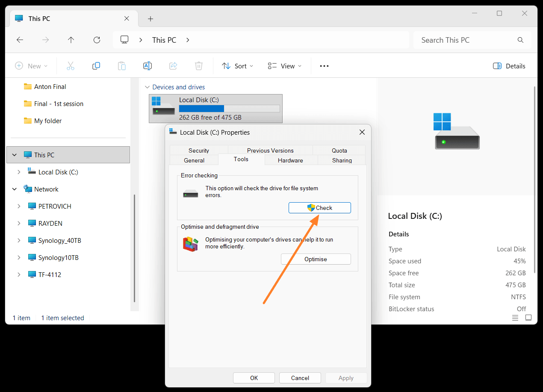The width and height of the screenshot is (543, 392).
Task: Click the Share icon in toolbar
Action: click(173, 66)
